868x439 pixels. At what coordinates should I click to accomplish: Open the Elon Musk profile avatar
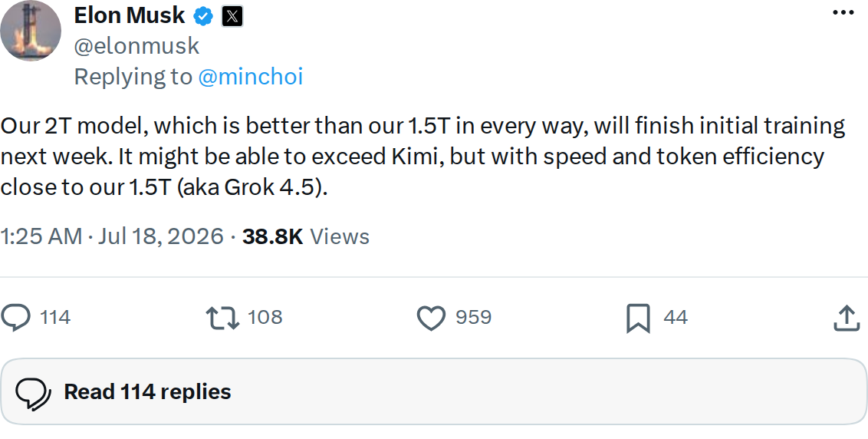[x=31, y=31]
